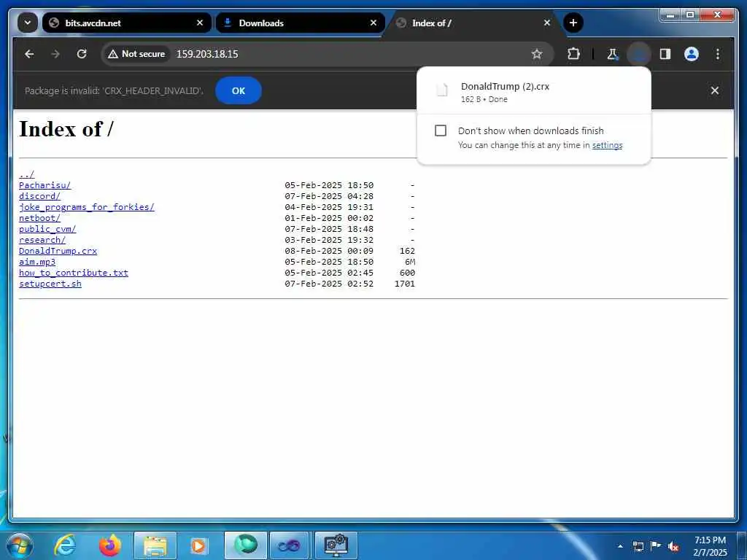The image size is (747, 560).
Task: Open the aim.mp3 file link
Action: (x=37, y=262)
